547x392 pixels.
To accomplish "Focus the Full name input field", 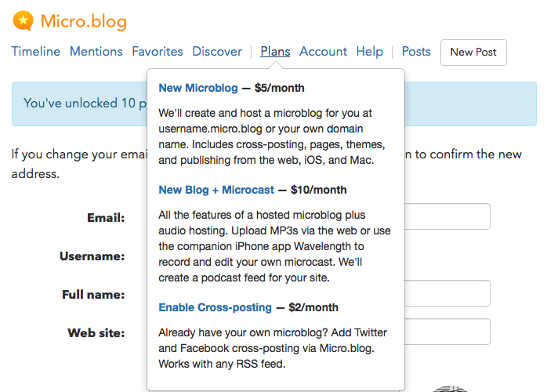I will tap(447, 293).
